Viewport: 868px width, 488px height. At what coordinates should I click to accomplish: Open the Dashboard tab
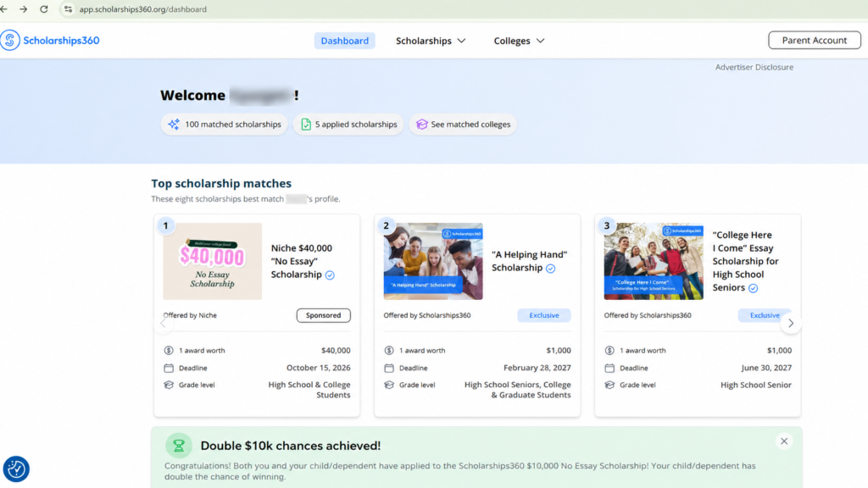coord(344,41)
